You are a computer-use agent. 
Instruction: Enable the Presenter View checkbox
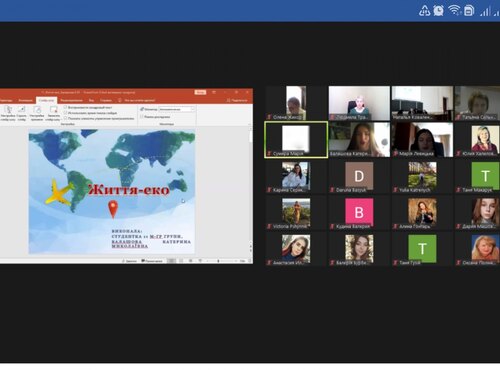tap(142, 117)
